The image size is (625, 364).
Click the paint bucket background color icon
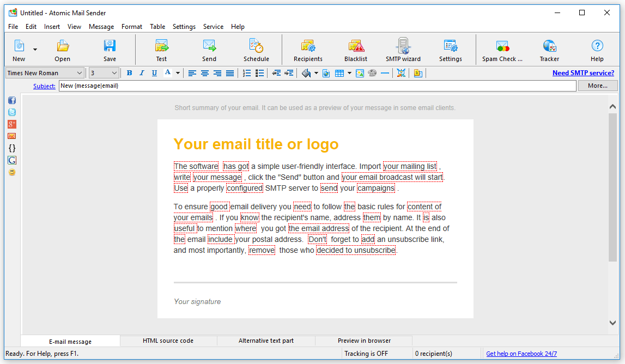tap(306, 73)
